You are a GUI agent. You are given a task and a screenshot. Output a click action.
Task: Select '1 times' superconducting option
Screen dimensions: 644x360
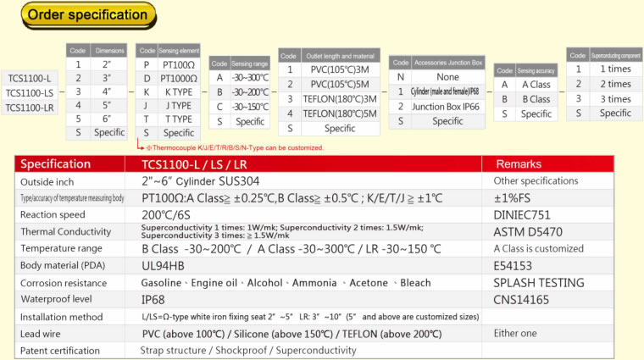click(615, 69)
